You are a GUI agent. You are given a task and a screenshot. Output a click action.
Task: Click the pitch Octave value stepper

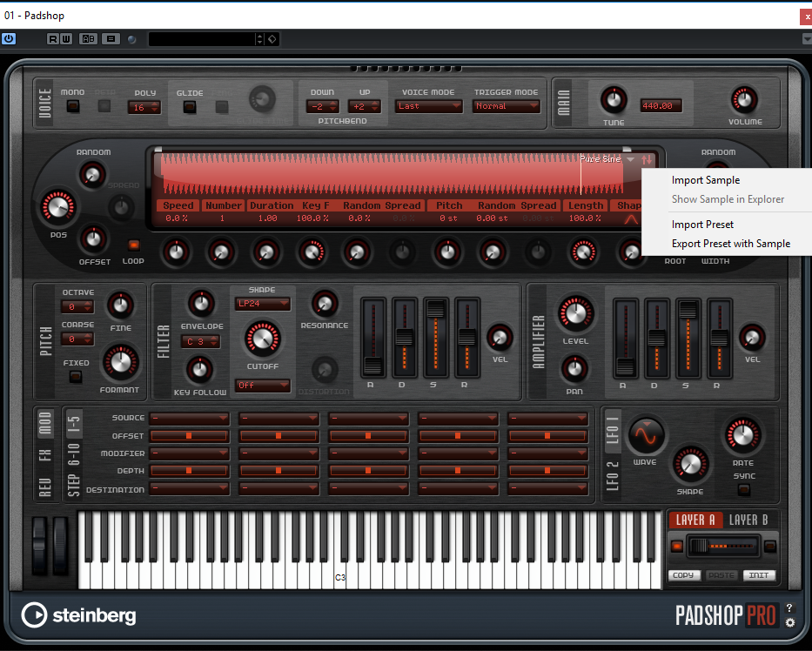click(x=77, y=307)
